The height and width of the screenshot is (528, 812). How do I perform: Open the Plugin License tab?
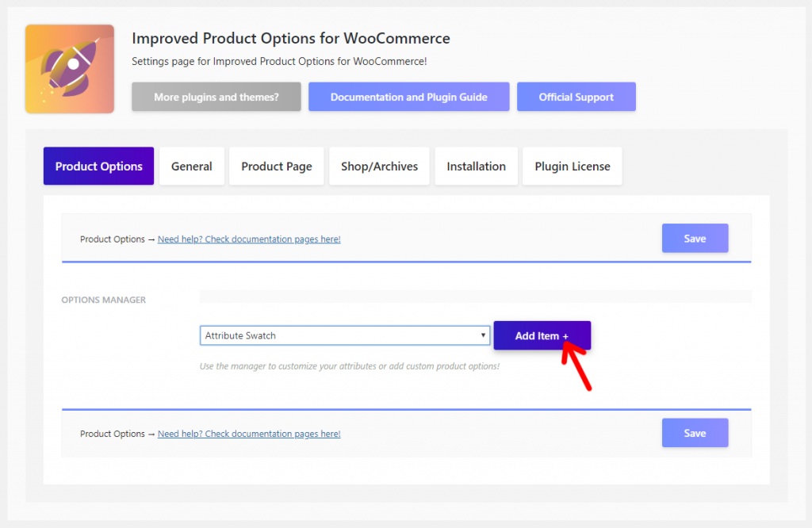click(x=573, y=166)
